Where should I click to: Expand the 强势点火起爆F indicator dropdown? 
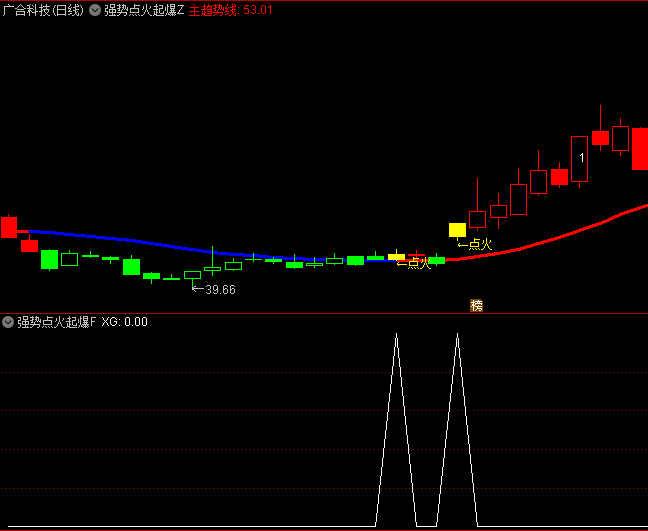tap(8, 322)
